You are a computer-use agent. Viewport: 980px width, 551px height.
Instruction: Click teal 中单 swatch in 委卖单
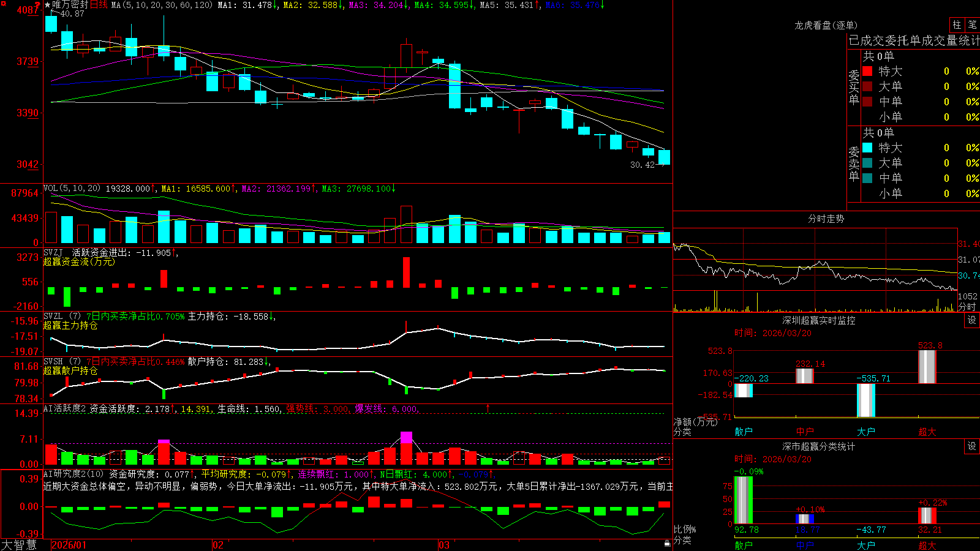tap(867, 178)
